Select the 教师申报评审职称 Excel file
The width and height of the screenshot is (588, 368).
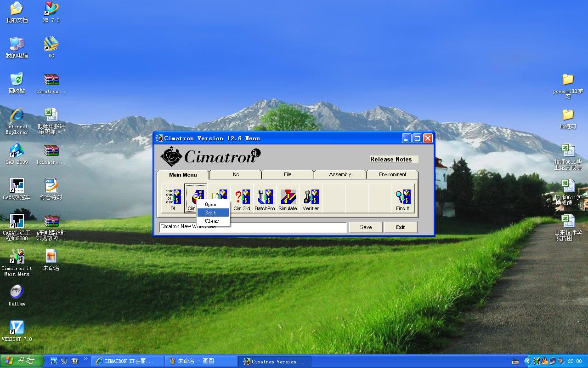(51, 121)
